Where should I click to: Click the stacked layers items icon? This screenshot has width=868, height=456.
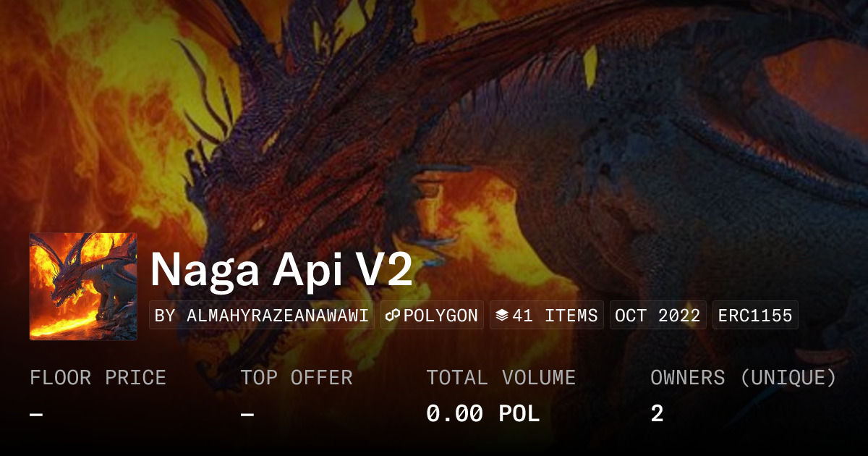502,316
